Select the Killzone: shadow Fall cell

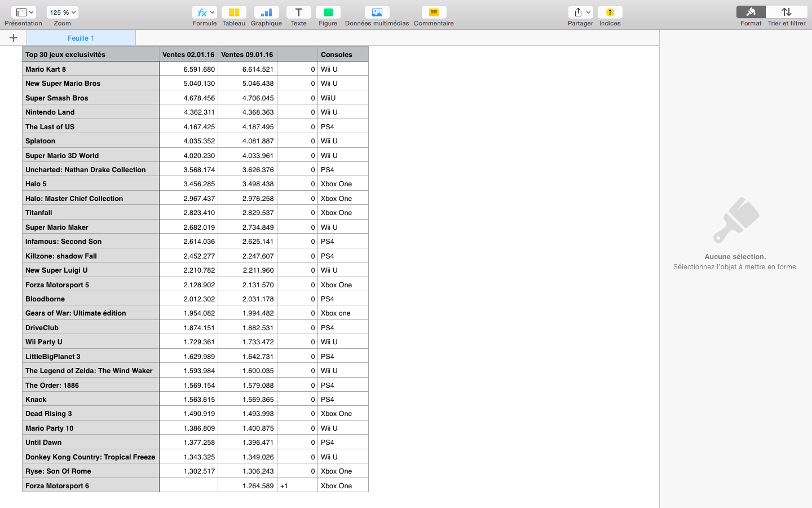tap(91, 256)
